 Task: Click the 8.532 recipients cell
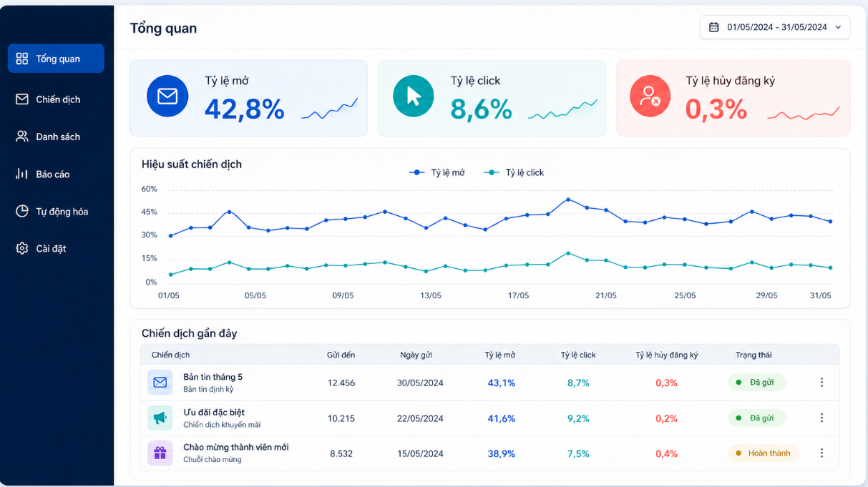341,453
